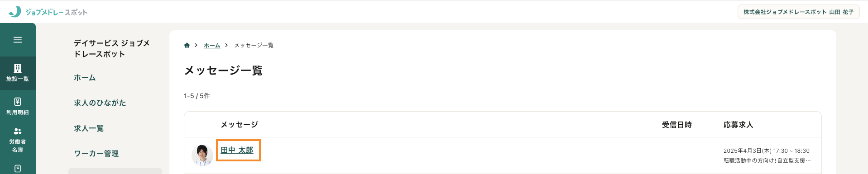
Task: Open account menu 山田 花子 button
Action: pos(798,12)
